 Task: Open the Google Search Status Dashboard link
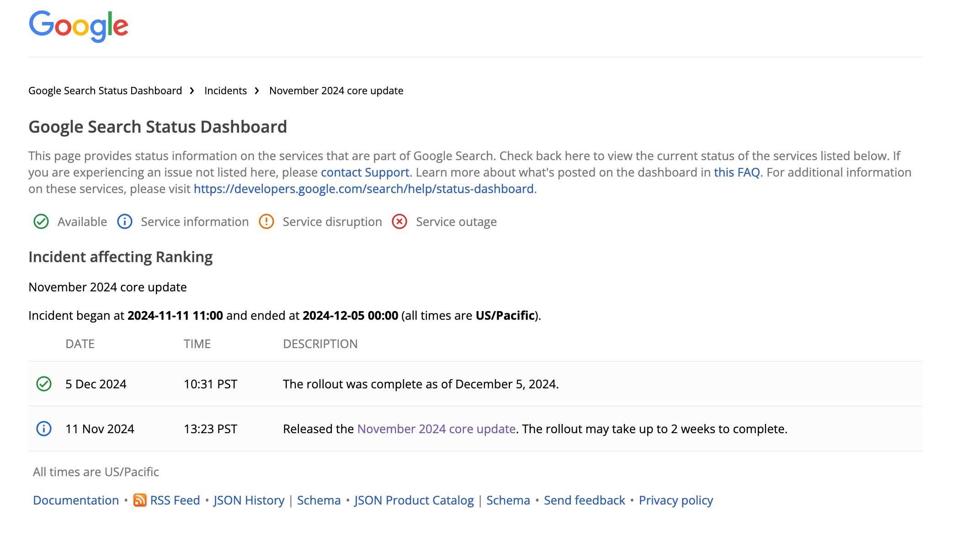coord(105,90)
